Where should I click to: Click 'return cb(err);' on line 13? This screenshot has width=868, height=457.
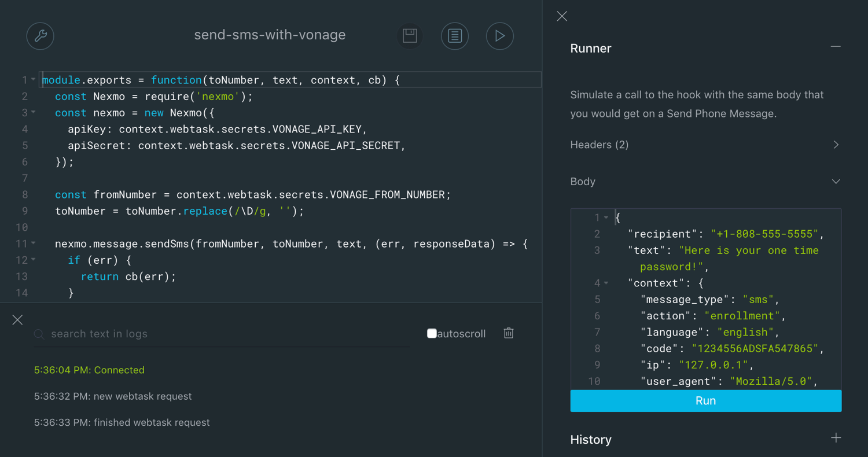coord(128,277)
